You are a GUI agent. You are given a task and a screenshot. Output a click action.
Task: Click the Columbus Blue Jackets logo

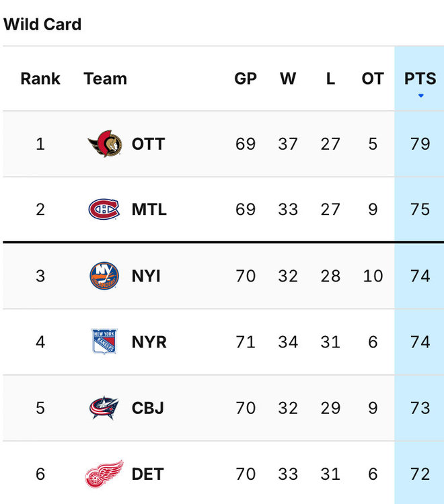click(104, 408)
